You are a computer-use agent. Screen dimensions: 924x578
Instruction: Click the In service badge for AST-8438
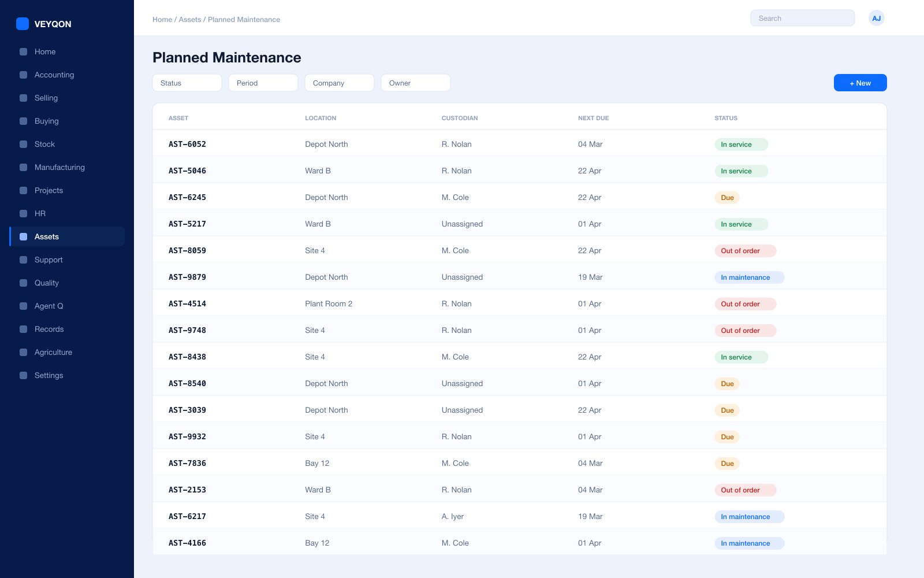[741, 357]
